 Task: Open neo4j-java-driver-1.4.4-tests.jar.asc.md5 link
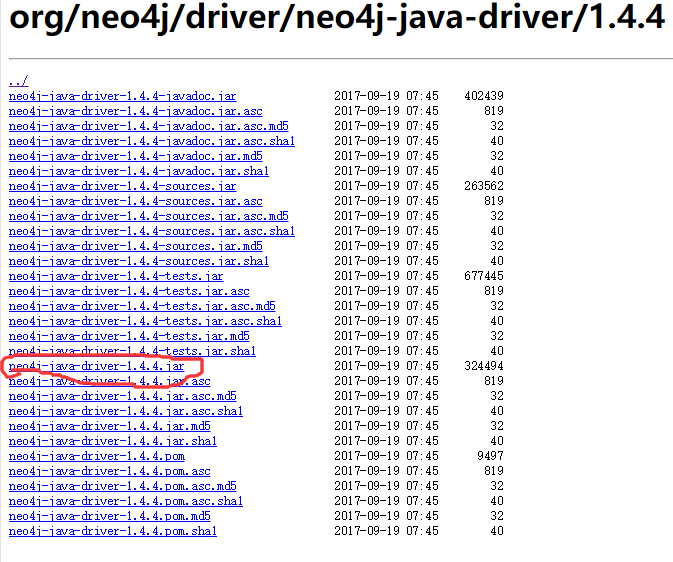coord(142,306)
